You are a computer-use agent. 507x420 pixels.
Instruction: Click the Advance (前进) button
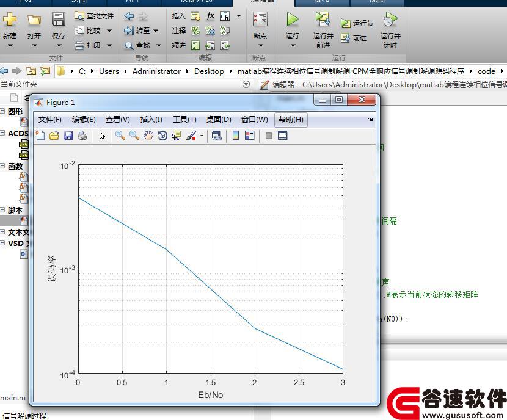354,38
